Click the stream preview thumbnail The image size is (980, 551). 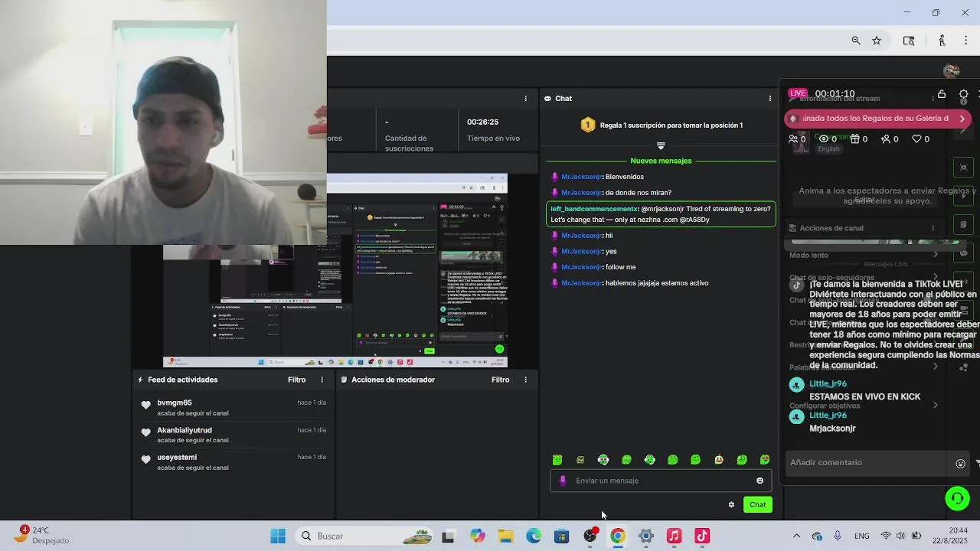click(335, 271)
